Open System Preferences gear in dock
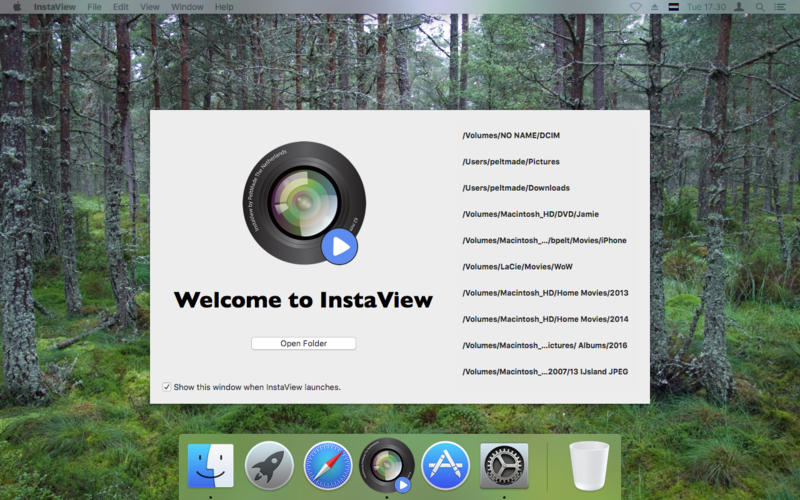Image resolution: width=800 pixels, height=500 pixels. pyautogui.click(x=504, y=466)
